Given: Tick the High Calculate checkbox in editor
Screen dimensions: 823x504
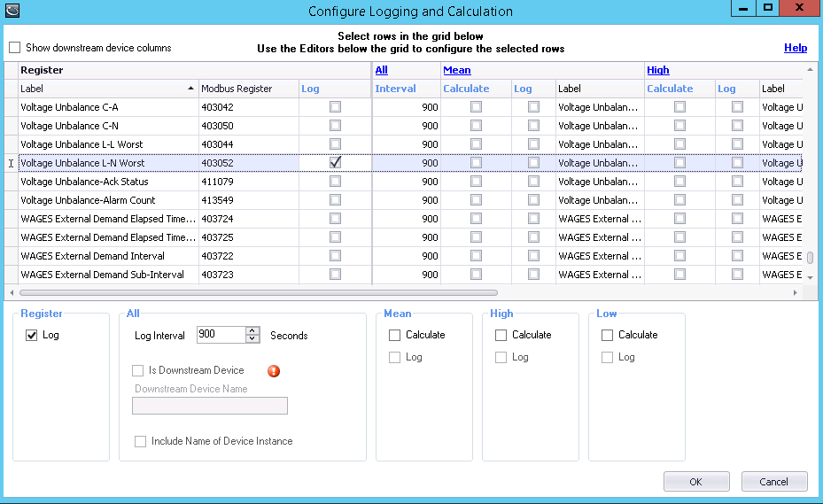Looking at the screenshot, I should click(x=501, y=335).
